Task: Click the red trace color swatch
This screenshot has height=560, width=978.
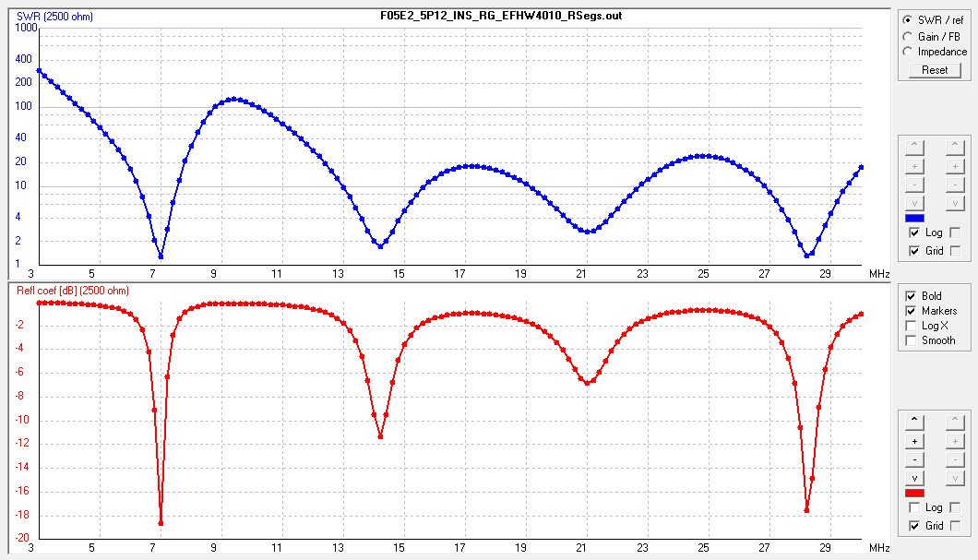Action: [914, 493]
